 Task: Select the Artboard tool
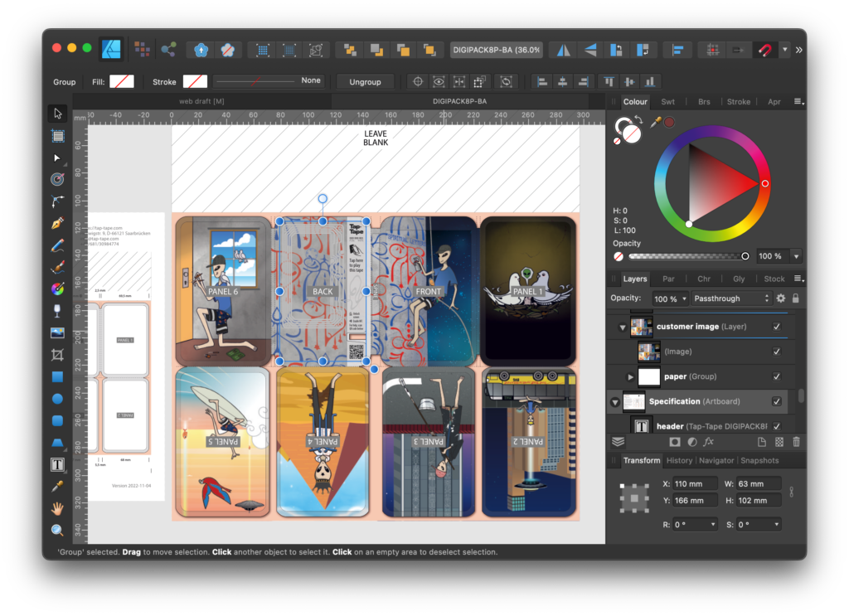pos(57,136)
